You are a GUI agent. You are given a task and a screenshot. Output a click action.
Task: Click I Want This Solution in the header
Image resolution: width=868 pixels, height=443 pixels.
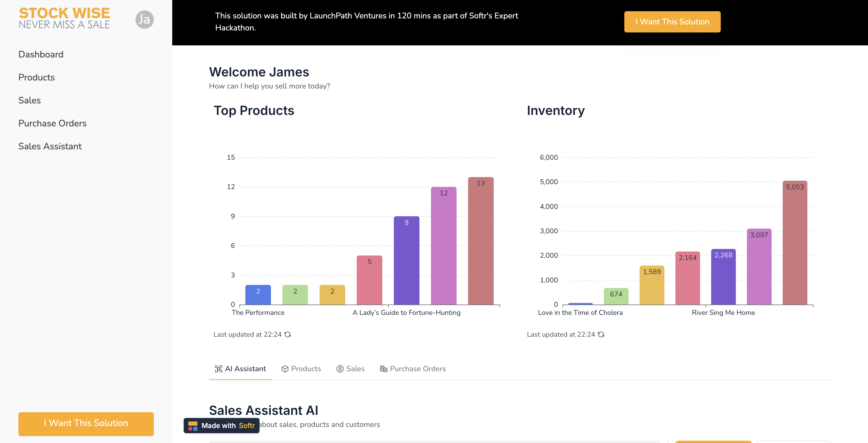672,22
